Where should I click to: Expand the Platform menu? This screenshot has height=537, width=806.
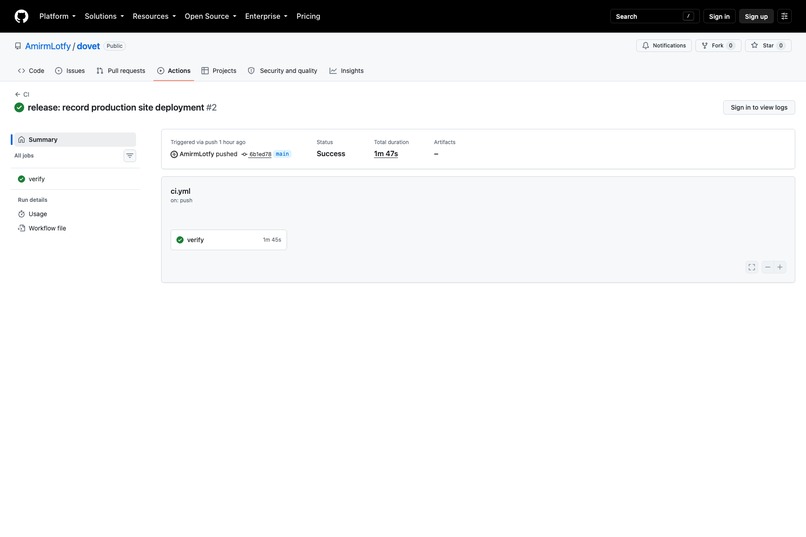57,16
